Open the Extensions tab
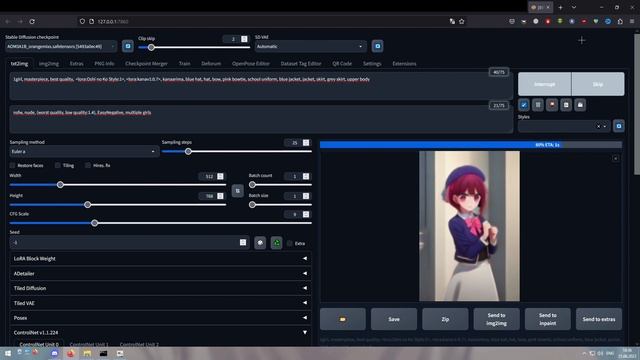This screenshot has height=360, width=640. (x=404, y=64)
